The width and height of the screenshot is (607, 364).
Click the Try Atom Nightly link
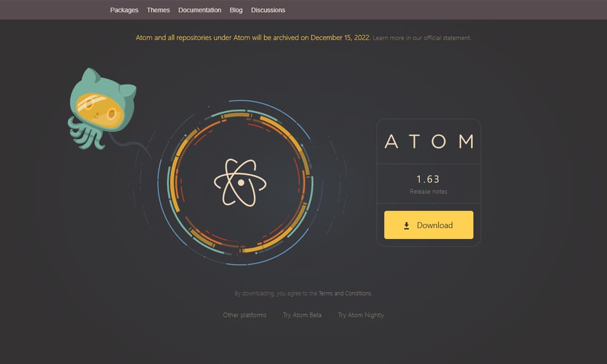point(361,315)
